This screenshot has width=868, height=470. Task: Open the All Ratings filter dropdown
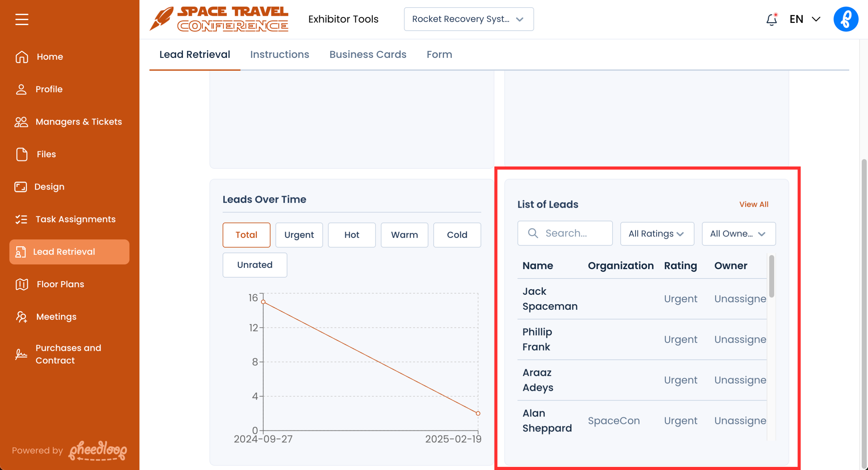657,234
